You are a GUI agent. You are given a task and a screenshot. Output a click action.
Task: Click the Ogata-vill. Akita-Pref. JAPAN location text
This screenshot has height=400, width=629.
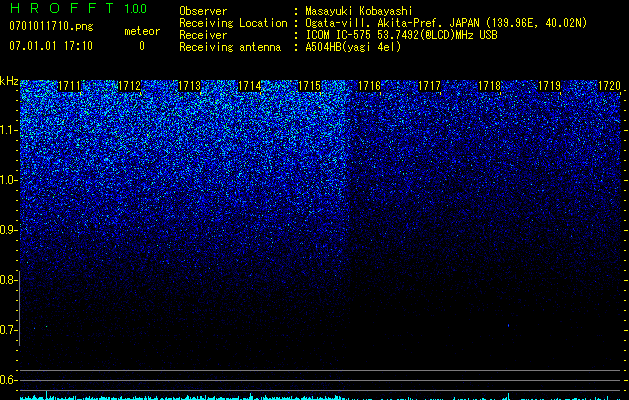446,23
